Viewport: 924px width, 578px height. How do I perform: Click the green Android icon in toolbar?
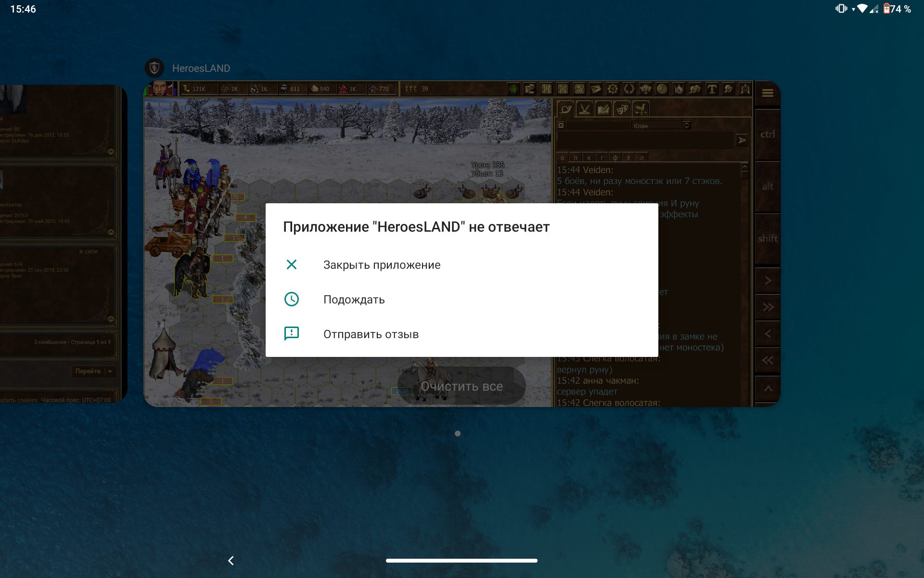513,89
